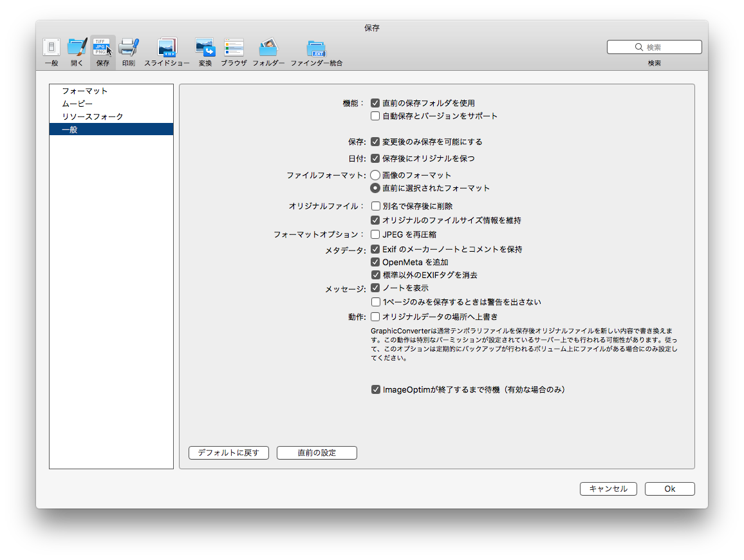Open the フォルダー preferences icon

(268, 49)
